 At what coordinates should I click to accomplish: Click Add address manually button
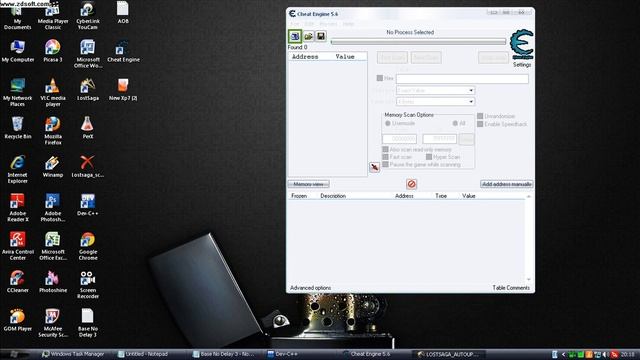point(507,184)
